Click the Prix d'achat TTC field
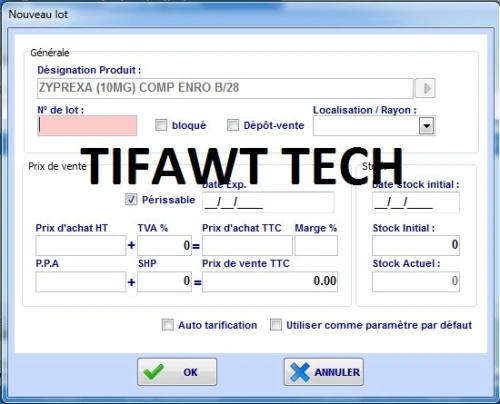500x404 pixels. (x=247, y=245)
